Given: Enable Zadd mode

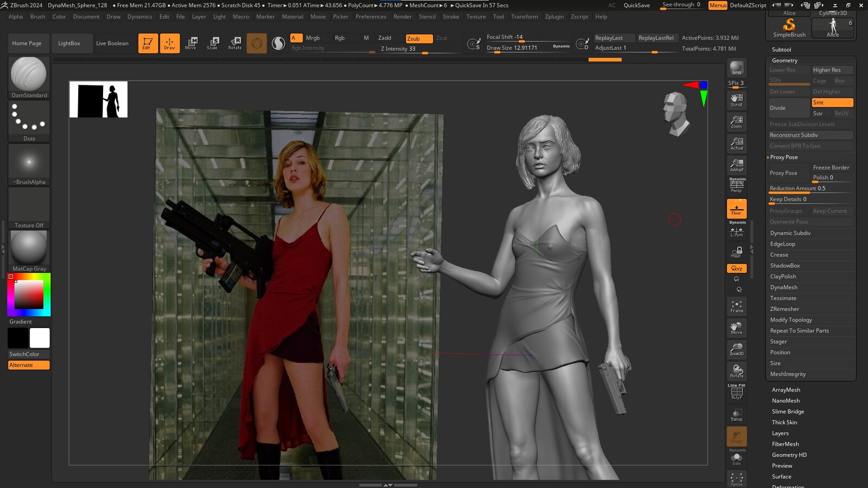Looking at the screenshot, I should pos(385,38).
